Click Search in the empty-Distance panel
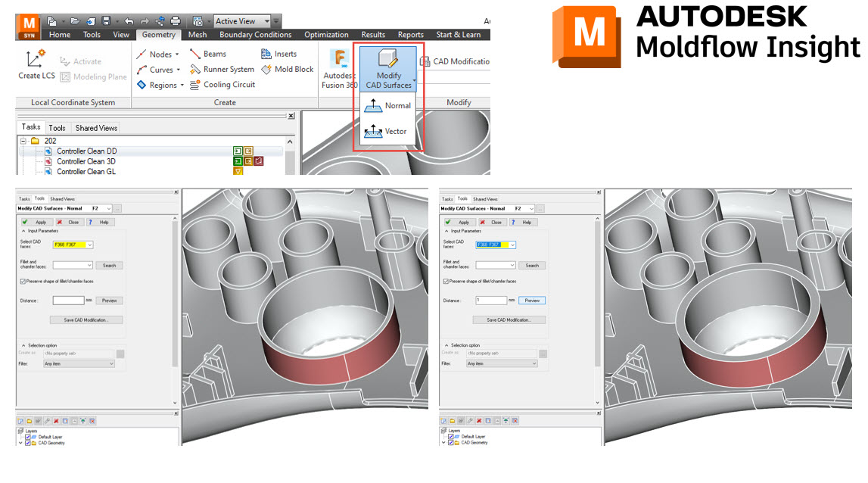The image size is (868, 483). [109, 265]
